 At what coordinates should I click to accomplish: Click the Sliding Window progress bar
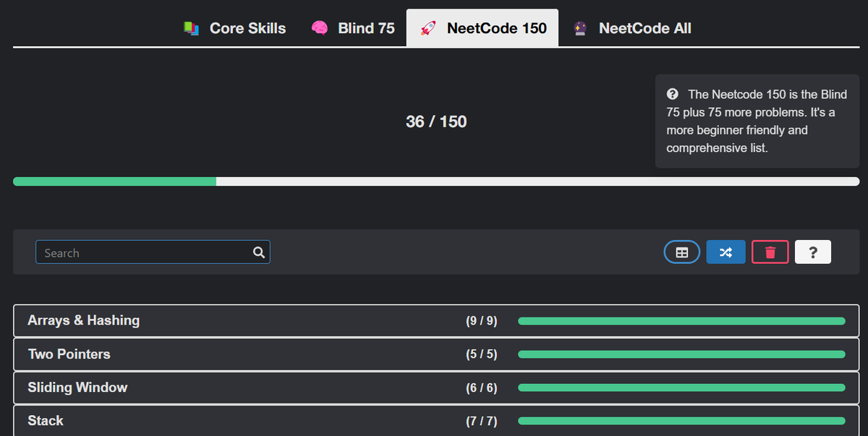click(x=681, y=388)
